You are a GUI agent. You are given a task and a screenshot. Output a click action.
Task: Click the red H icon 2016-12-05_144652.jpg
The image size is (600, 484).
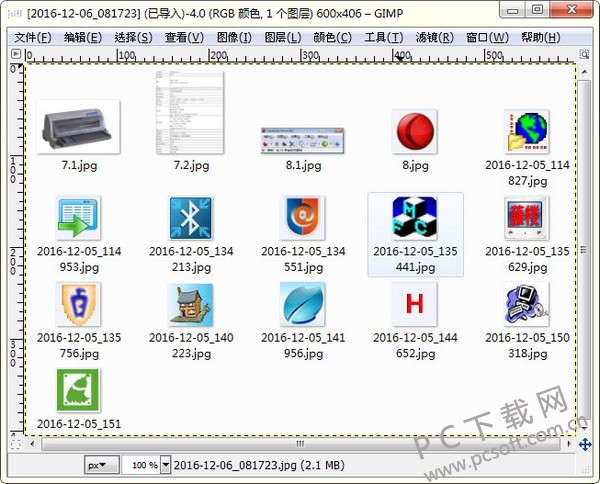click(x=415, y=304)
